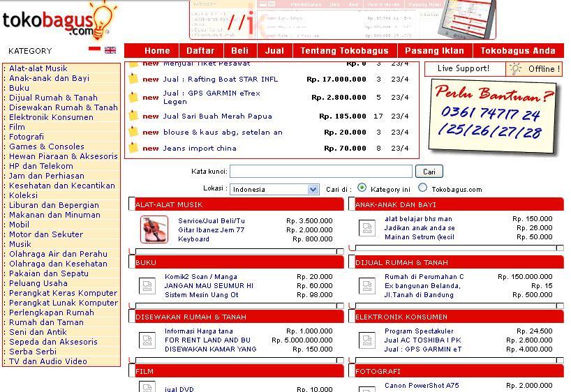The image size is (571, 392).
Task: Open the Anak-anak dan Bayi category
Action: coord(49,78)
